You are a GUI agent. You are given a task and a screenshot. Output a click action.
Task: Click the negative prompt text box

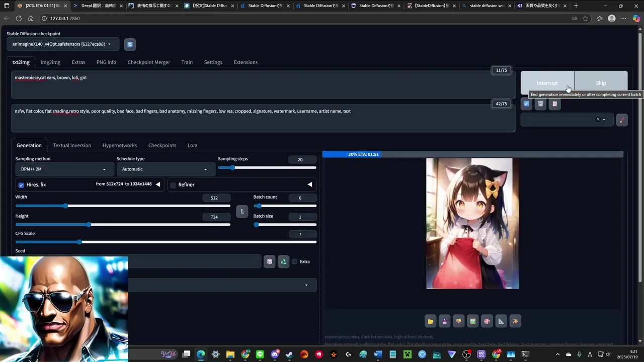click(263, 118)
